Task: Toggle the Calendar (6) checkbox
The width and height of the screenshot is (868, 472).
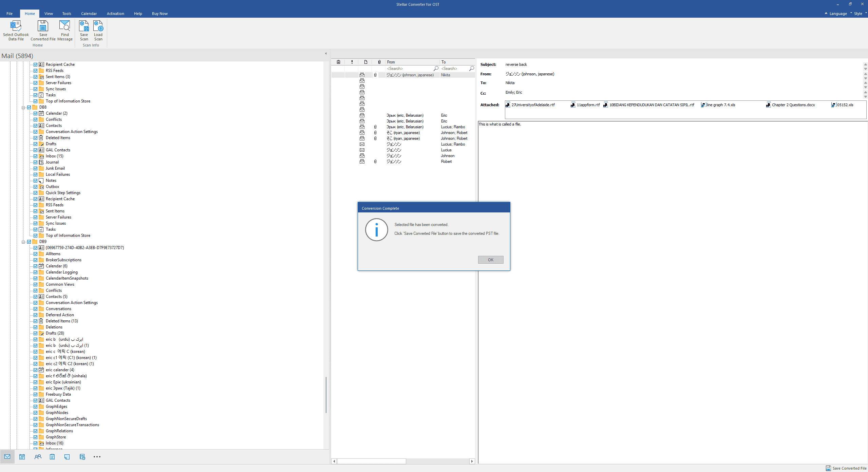Action: (35, 266)
